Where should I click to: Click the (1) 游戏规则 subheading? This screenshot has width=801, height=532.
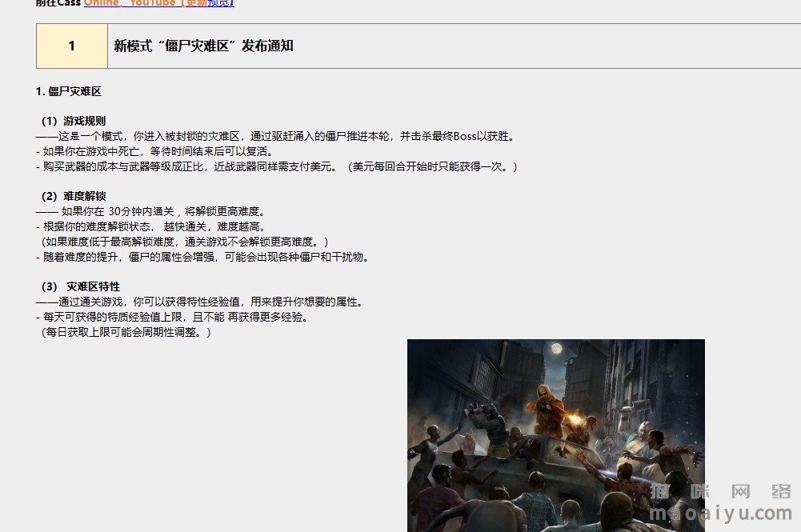coord(74,121)
